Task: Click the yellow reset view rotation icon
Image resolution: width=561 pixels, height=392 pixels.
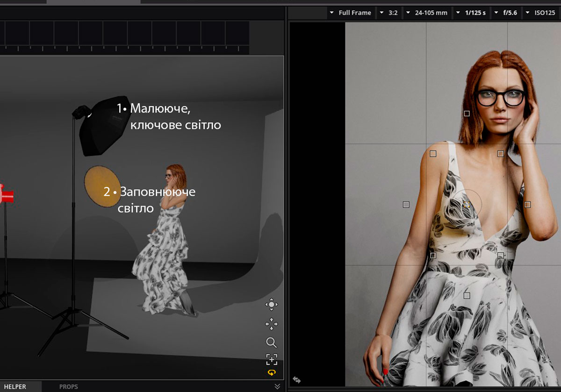Action: coord(272,372)
